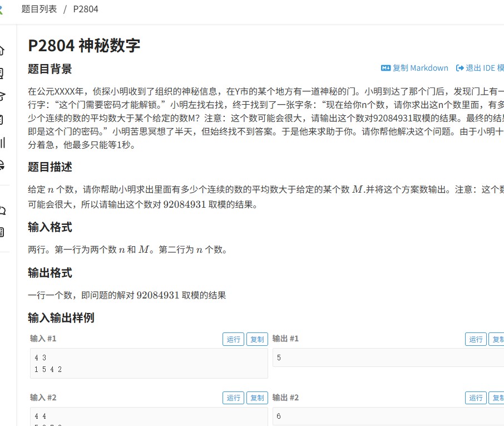
Task: Go to 题目列表 breadcrumb link
Action: (x=39, y=9)
